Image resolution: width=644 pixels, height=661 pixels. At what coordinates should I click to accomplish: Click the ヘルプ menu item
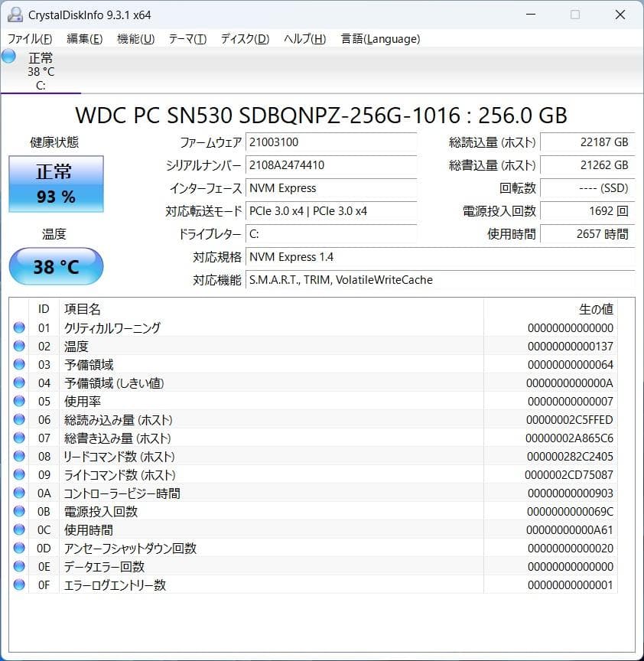click(304, 38)
